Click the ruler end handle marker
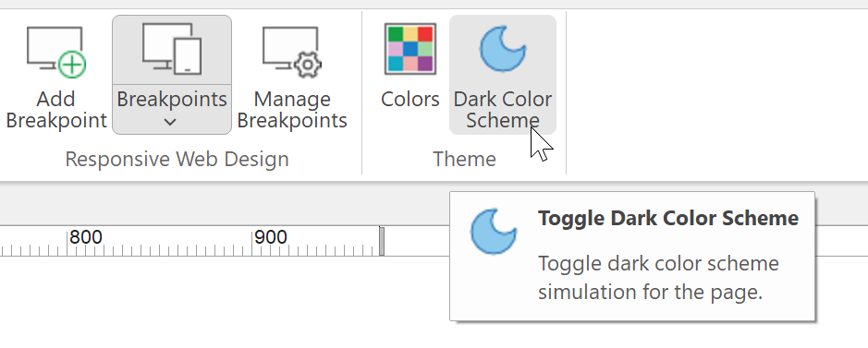Viewport: 868px width, 348px height. (x=382, y=241)
